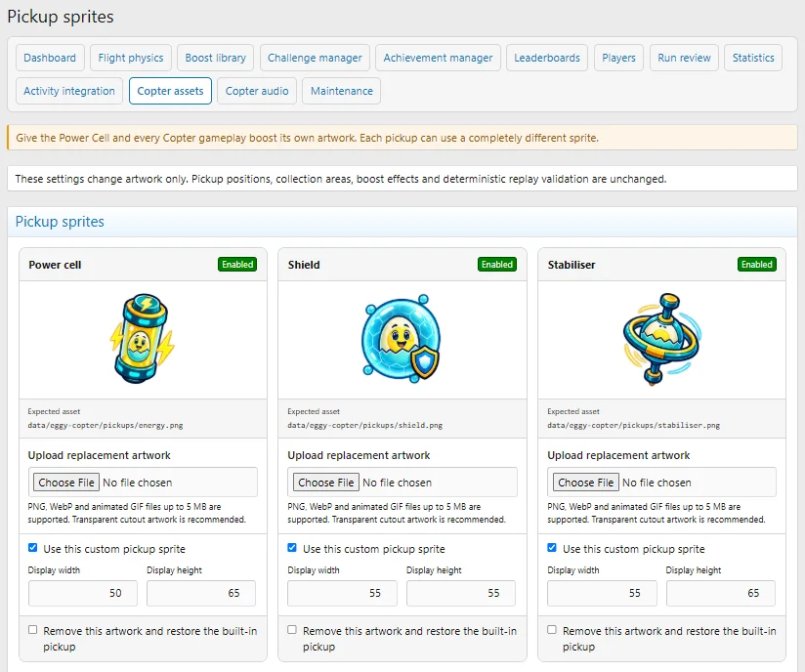Screen dimensions: 805x672
Task: Tick remove artwork checkbox for Stabiliser
Action: point(552,630)
